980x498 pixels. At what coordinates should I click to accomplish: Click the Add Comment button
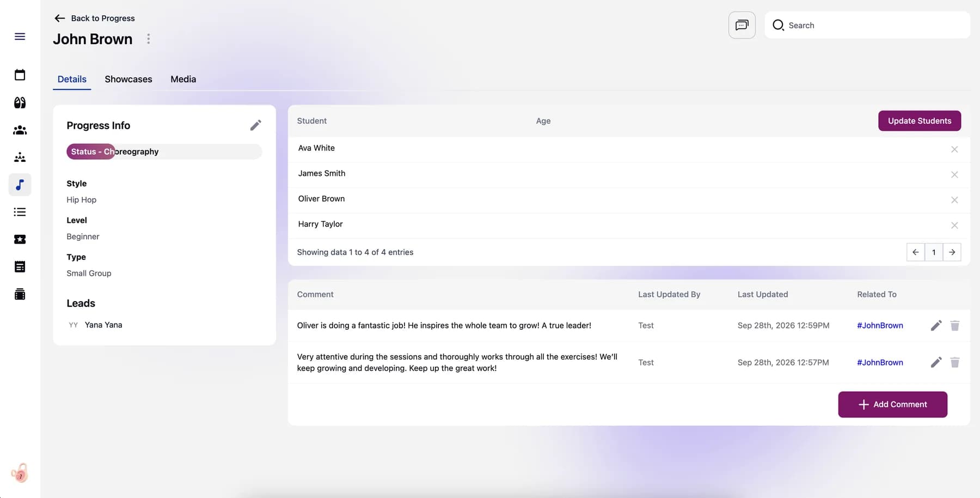click(x=892, y=404)
